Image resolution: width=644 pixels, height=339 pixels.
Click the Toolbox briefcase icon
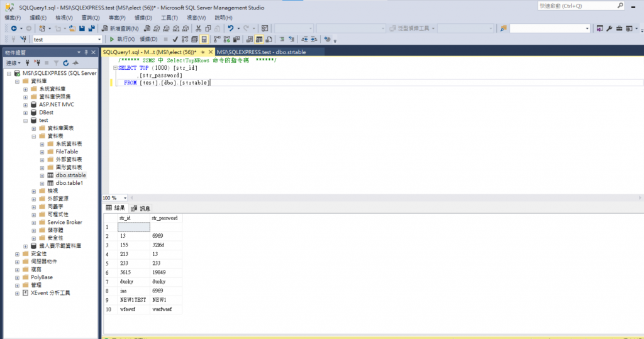[x=619, y=28]
